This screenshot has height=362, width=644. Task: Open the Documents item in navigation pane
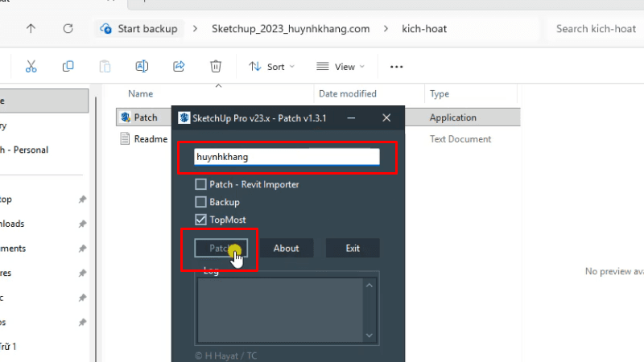click(x=13, y=249)
